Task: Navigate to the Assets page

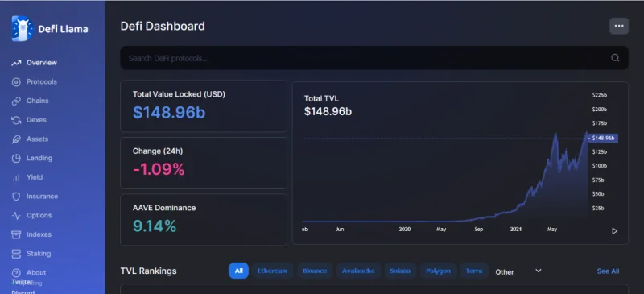Action: point(37,139)
